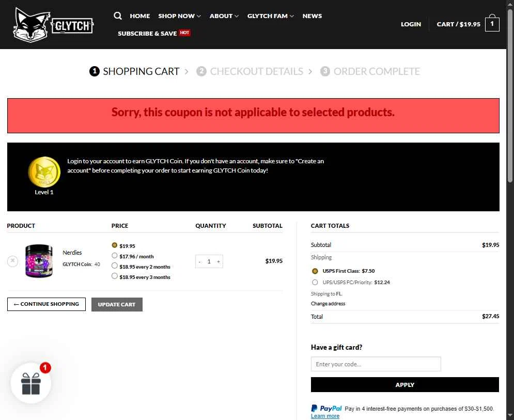
Task: Select the $19.95 one-time price option
Action: 114,245
